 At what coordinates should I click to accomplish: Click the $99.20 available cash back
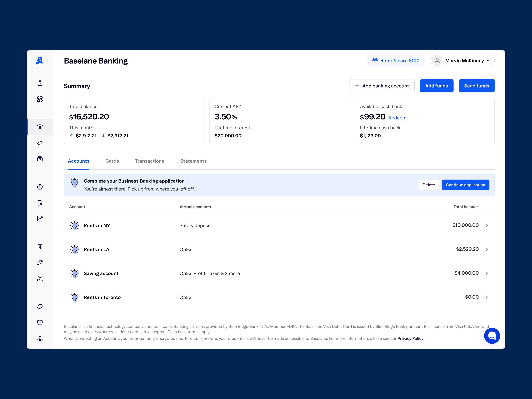click(x=373, y=117)
